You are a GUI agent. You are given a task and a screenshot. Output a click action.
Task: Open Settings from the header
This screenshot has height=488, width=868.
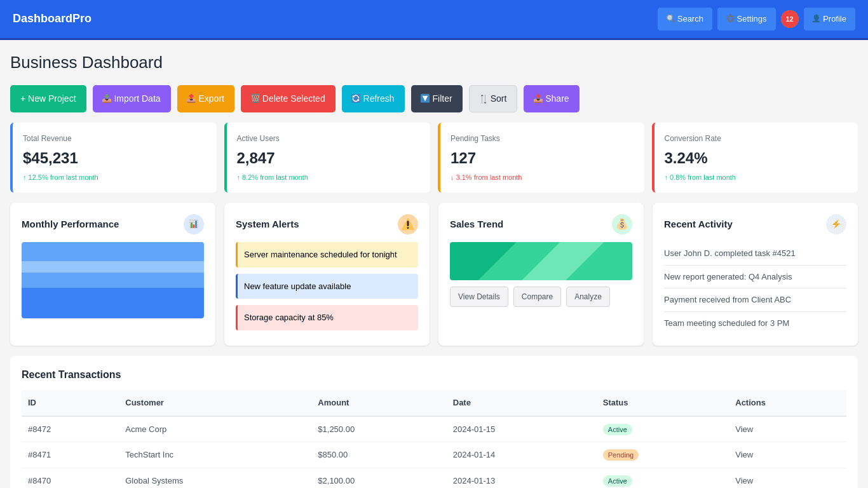(746, 19)
